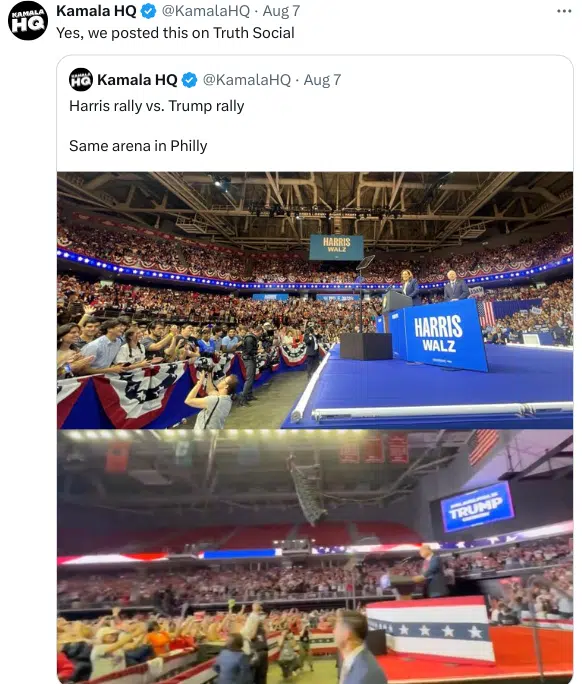
Task: Open the Trump rally photo
Action: tap(315, 557)
